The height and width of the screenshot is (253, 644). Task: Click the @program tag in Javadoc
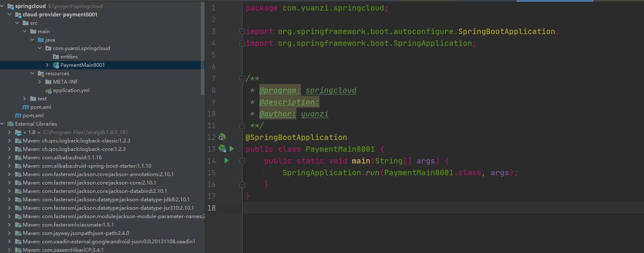[280, 90]
